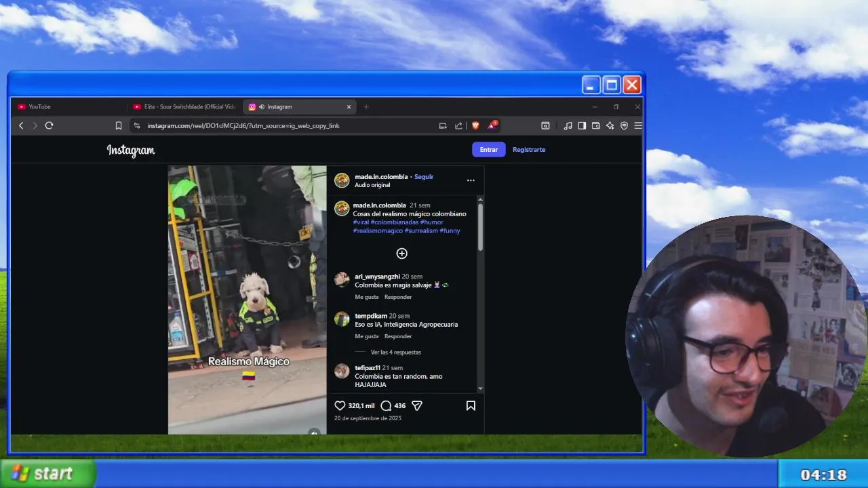The image size is (868, 488).
Task: Open the Regístrate sign-up link
Action: (529, 150)
